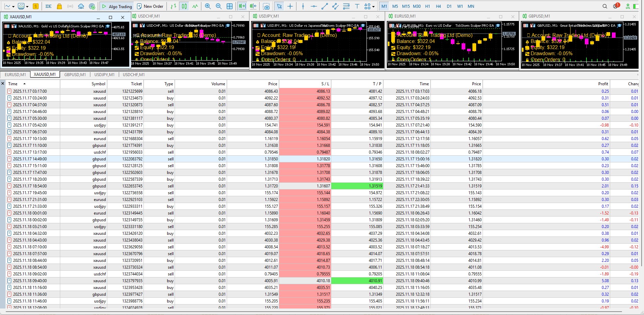This screenshot has width=644, height=315.
Task: Click the zoom in magnifier icon
Action: click(208, 6)
